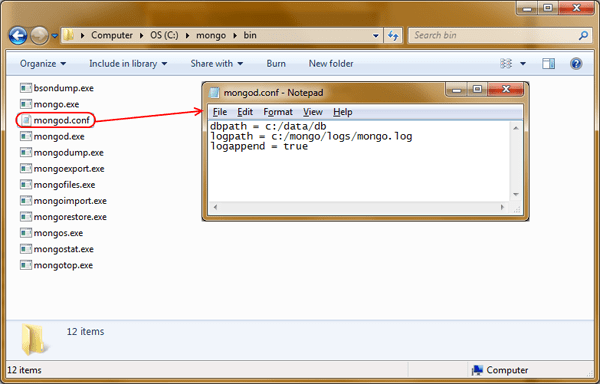The image size is (600, 384).
Task: Click the Computer icon in status bar
Action: [477, 370]
